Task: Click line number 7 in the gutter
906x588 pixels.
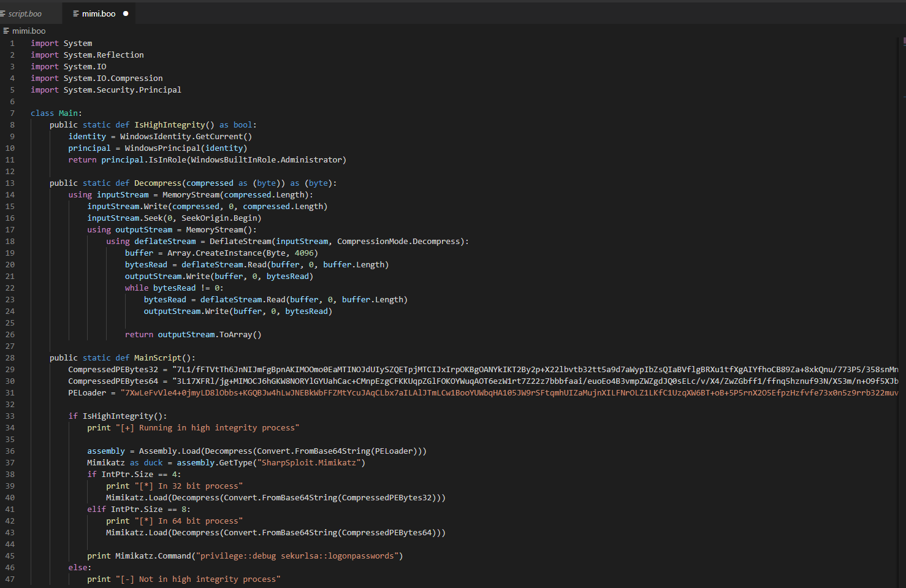Action: click(x=12, y=113)
